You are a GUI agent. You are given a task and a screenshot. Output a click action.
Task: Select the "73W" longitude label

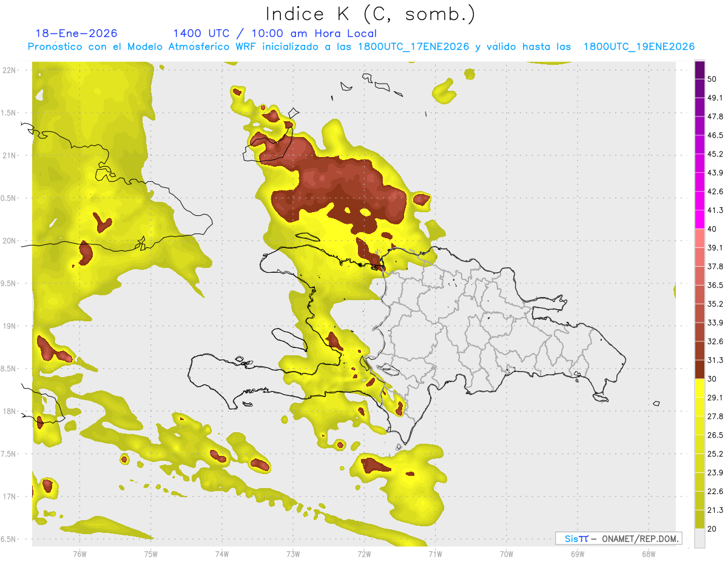[293, 554]
